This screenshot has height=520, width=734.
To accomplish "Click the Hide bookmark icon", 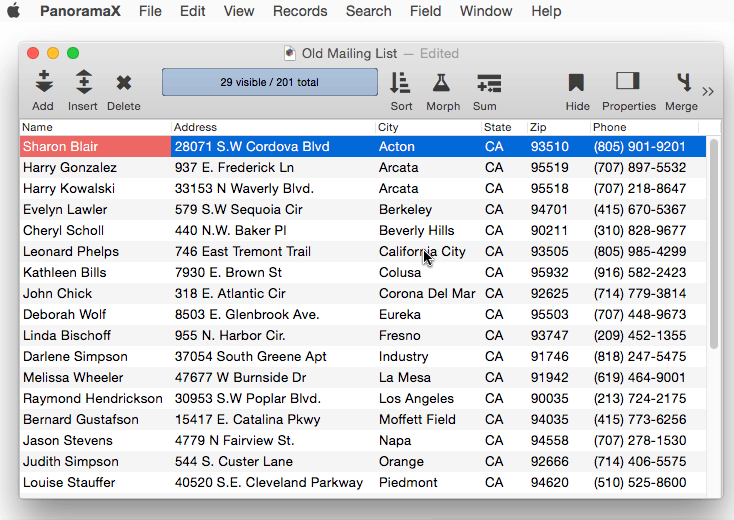I will pos(576,83).
